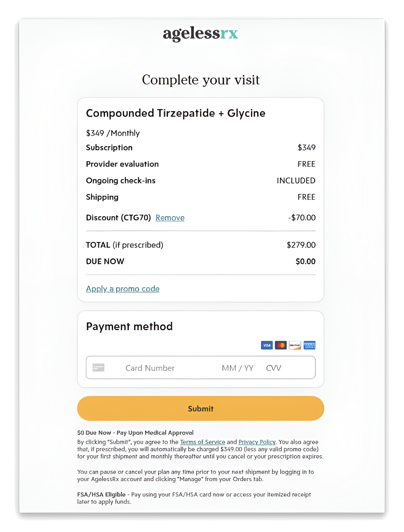Click the TOTAL if prescribed amount
404x532 pixels.
[x=301, y=245]
